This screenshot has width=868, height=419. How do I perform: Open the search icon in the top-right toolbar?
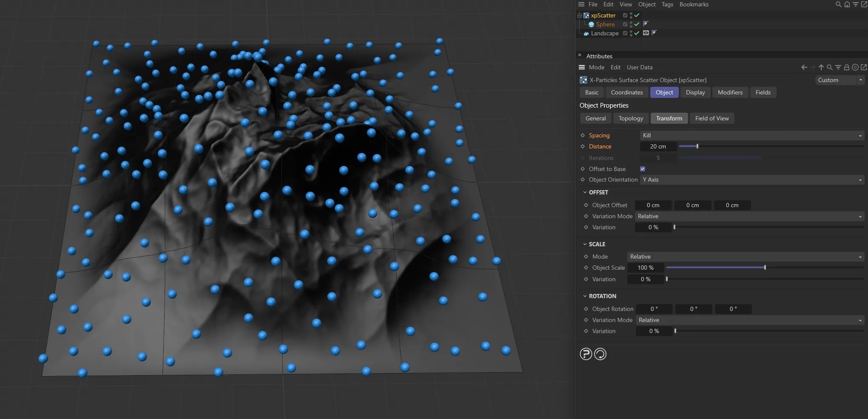pyautogui.click(x=838, y=4)
